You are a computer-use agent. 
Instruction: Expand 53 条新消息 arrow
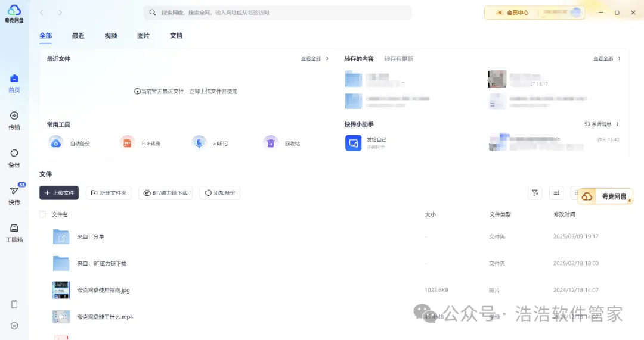[618, 124]
